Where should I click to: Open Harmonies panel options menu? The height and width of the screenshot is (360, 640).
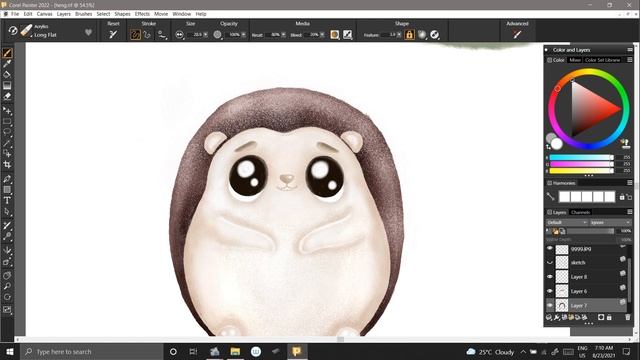point(630,182)
